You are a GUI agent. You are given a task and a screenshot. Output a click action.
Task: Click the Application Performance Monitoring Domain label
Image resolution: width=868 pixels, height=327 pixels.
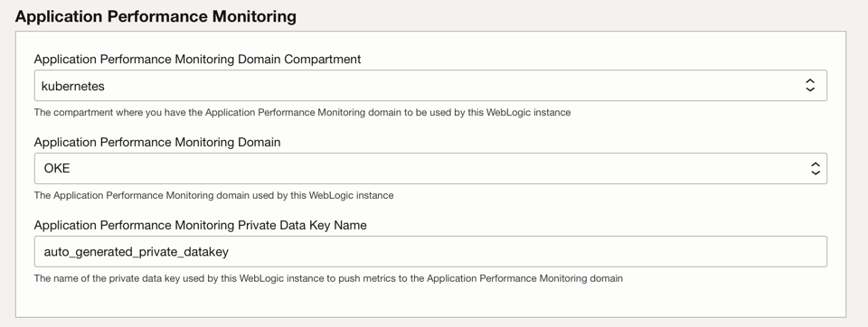(x=157, y=142)
